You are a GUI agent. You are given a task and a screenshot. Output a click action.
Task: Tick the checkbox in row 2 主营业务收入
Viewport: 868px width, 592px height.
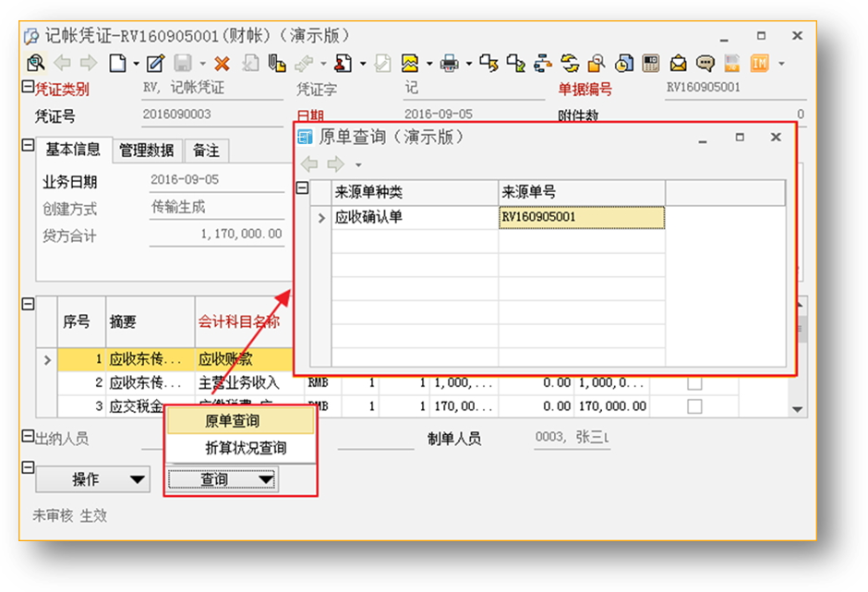694,382
